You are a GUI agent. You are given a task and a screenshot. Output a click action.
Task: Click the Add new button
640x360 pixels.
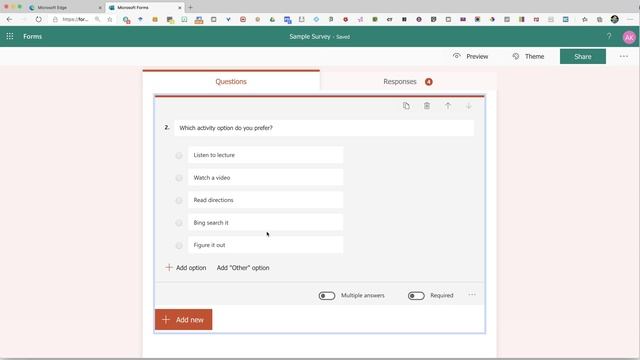(x=183, y=320)
